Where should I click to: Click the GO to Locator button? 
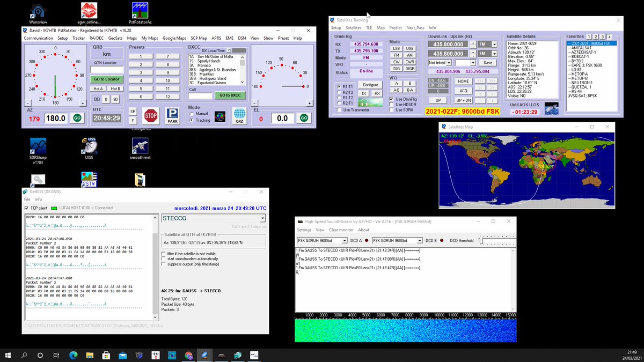107,79
